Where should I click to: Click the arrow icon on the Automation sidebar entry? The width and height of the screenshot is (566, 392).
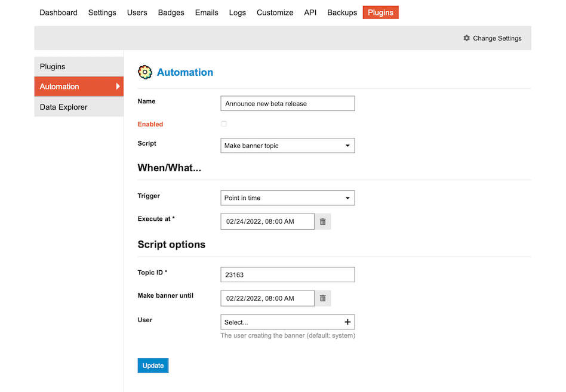click(x=117, y=86)
